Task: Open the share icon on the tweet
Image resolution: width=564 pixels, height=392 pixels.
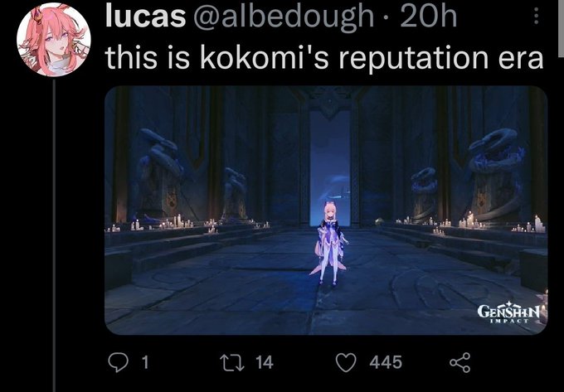Action: click(459, 362)
